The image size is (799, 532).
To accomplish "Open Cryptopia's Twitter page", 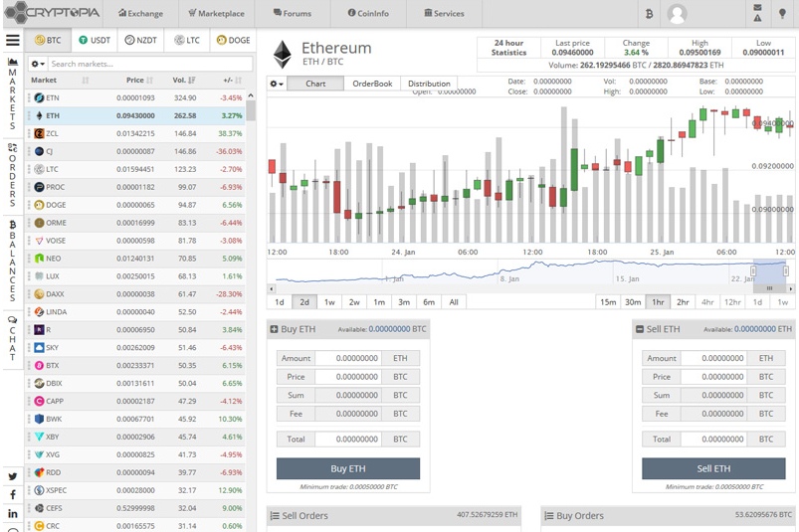I will [x=13, y=476].
